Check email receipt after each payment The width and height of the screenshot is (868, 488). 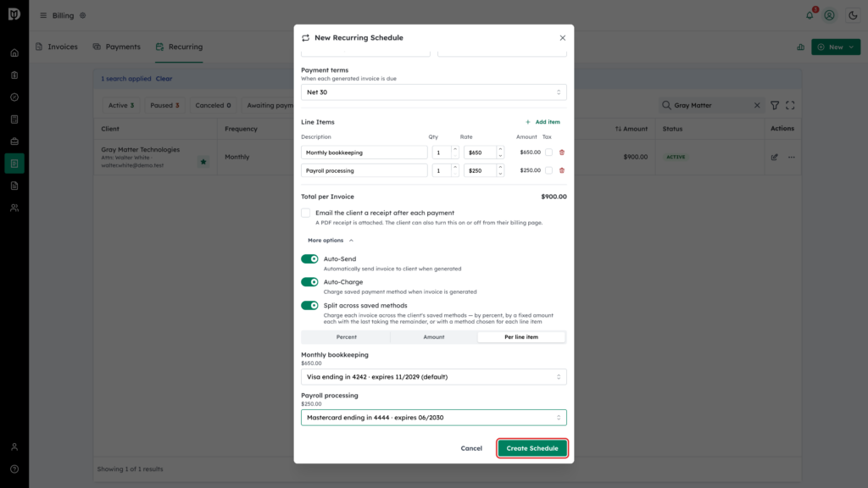[305, 213]
